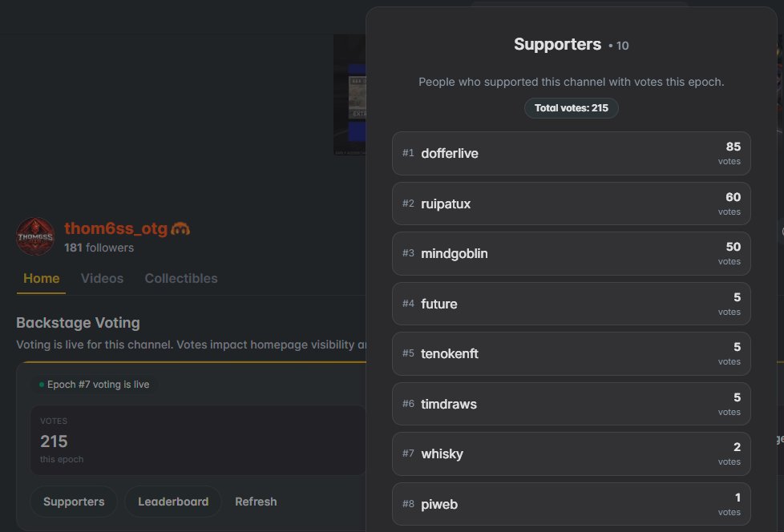Click the Backstage Voting heading

78,323
